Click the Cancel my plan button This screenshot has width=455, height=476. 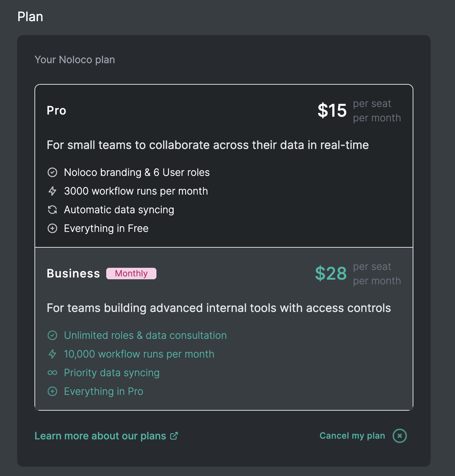pyautogui.click(x=352, y=436)
